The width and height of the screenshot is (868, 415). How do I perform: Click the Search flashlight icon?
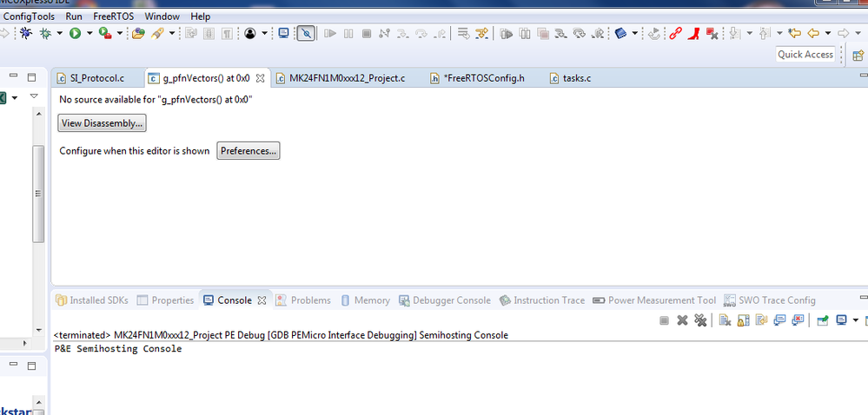[156, 34]
